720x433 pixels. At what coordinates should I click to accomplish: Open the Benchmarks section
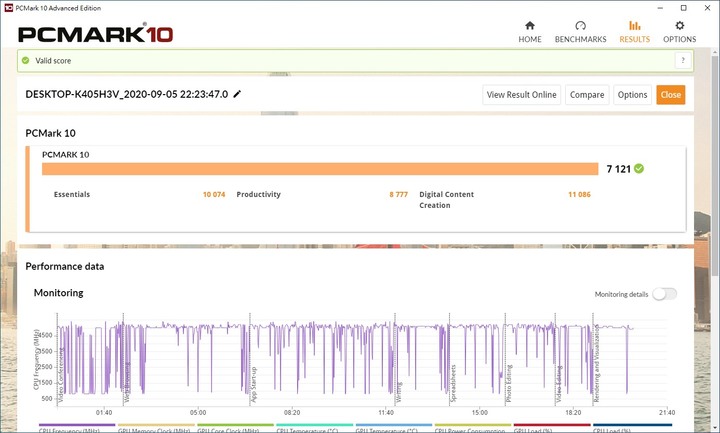click(580, 32)
